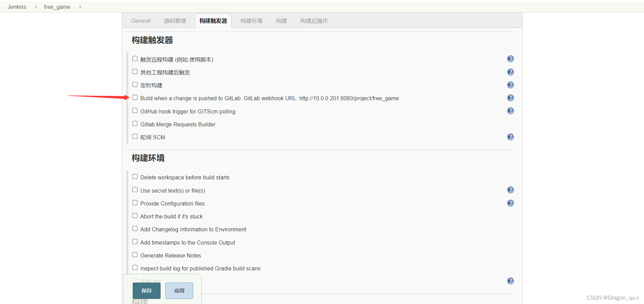Screen dimensions: 644x304
Task: Enable Gitlab Merge Requests Builder
Action: coord(135,124)
